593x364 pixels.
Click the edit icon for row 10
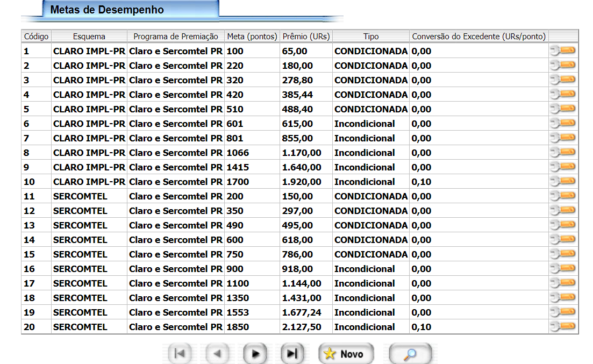(x=563, y=181)
